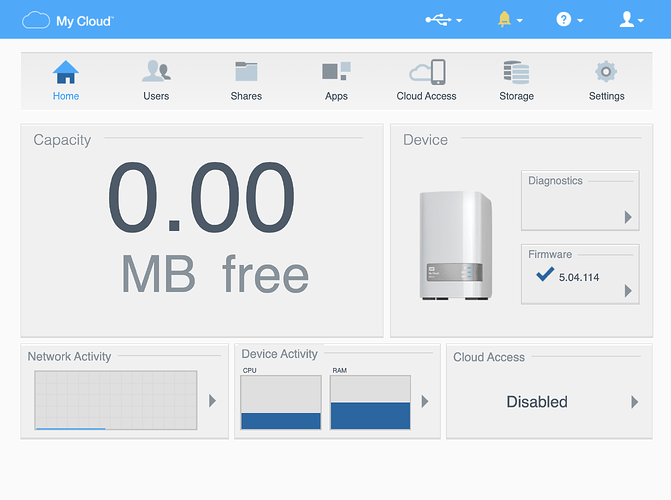The width and height of the screenshot is (671, 500).
Task: Expand the help dropdown arrow
Action: coord(580,21)
